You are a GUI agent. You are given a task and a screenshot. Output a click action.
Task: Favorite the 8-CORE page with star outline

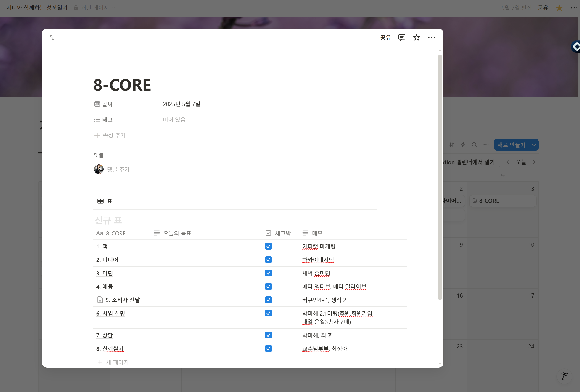417,38
